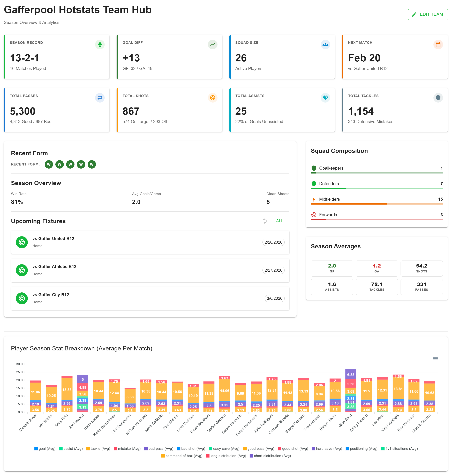
Task: Click the soccer ball icon on Total Shots card
Action: point(213,98)
